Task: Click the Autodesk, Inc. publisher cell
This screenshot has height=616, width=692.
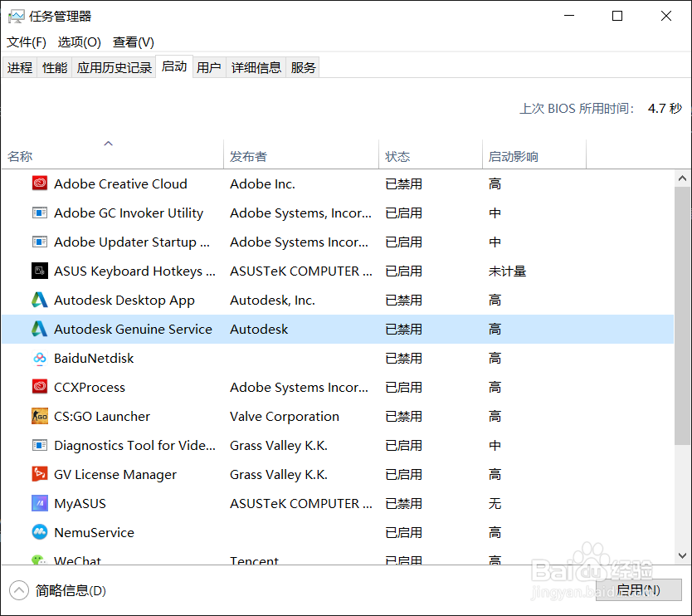Action: [x=272, y=301]
